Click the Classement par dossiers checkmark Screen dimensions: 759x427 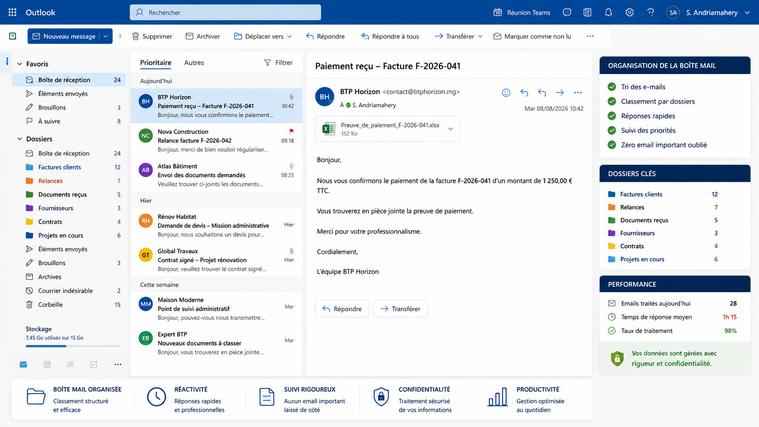(x=612, y=101)
